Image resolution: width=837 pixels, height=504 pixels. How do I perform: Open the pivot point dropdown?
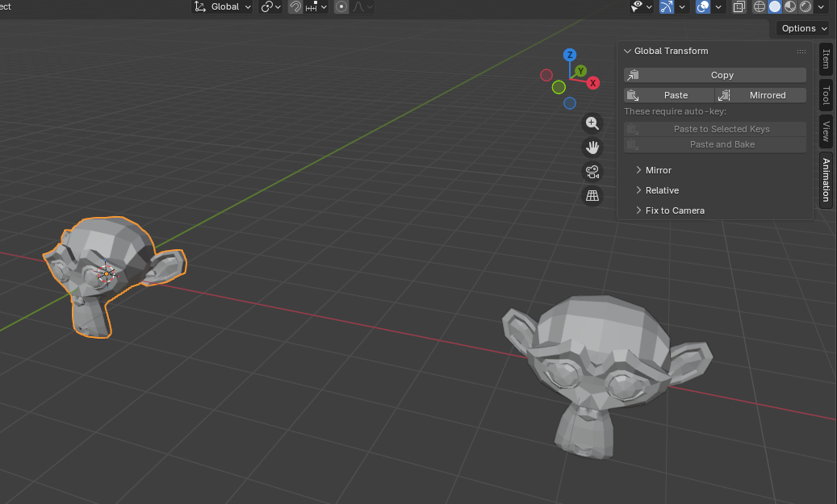coord(270,7)
